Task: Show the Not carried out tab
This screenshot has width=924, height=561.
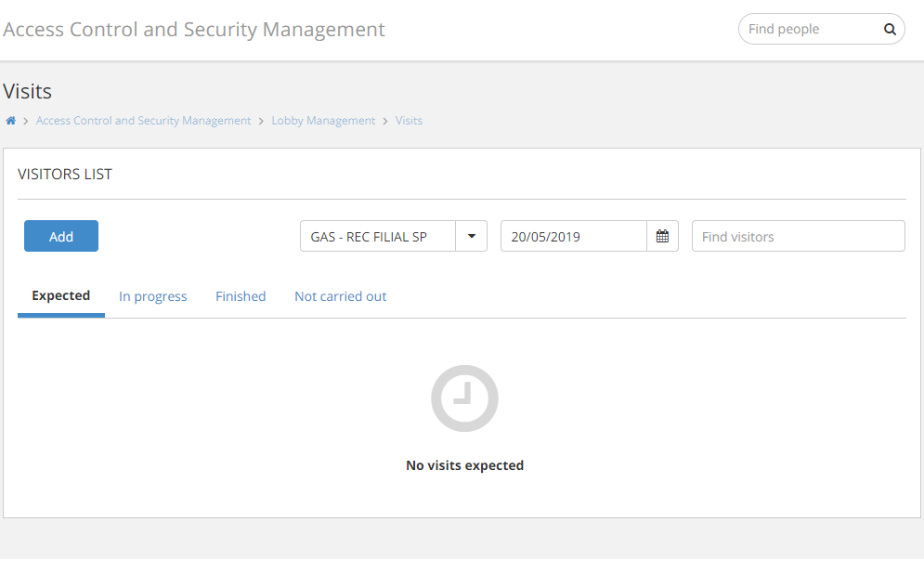Action: [341, 297]
